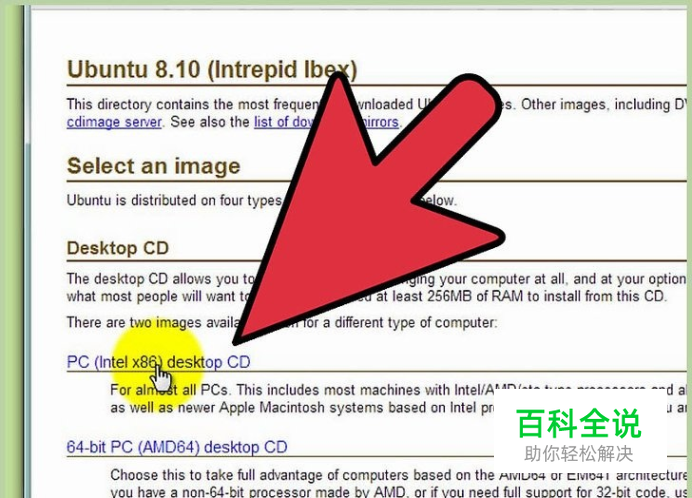Follow the cdimage server link

(x=114, y=122)
